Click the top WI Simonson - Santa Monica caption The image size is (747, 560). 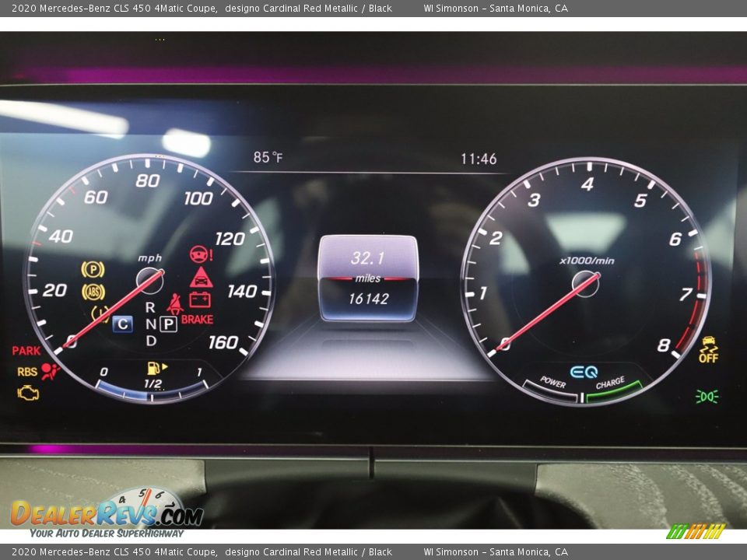(496, 8)
